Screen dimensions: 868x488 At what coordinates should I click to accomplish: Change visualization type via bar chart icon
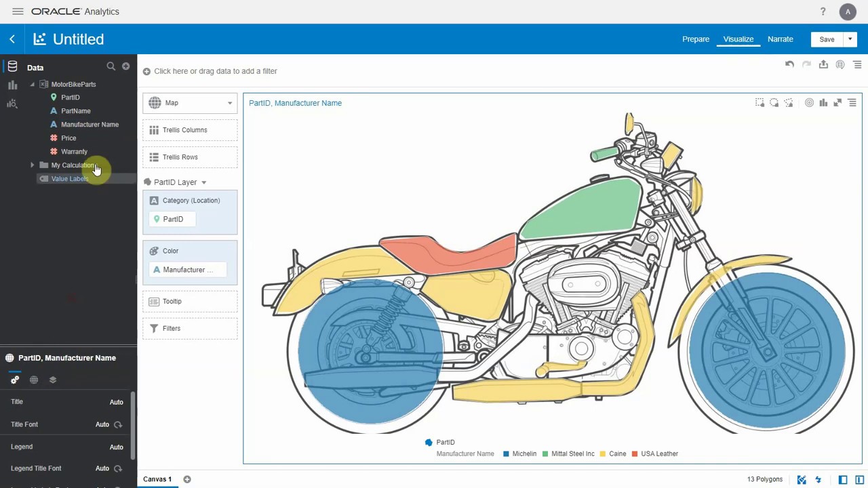pos(823,103)
